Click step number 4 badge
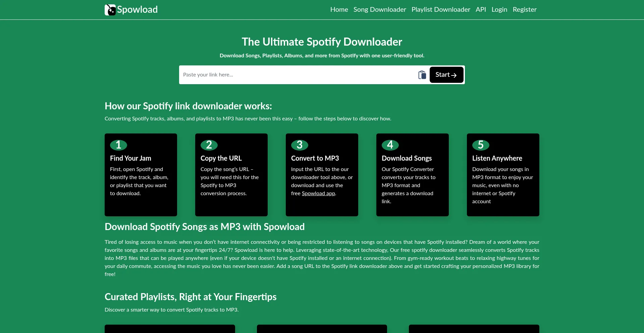 pos(390,145)
